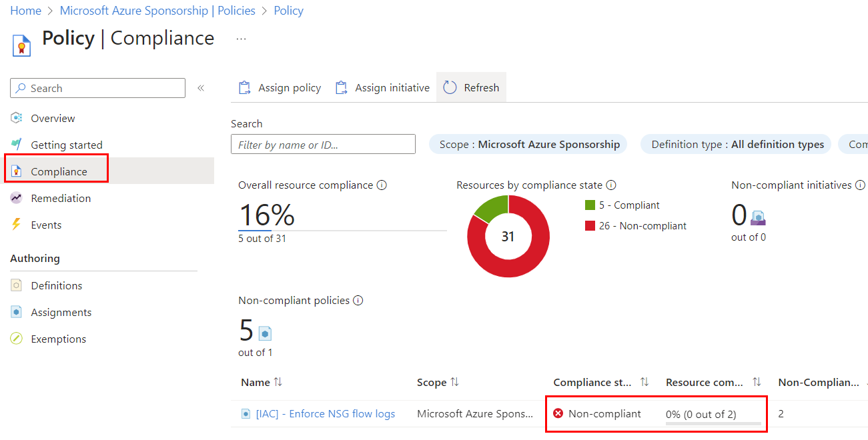868x440 pixels.
Task: Sort the table by Name column
Action: (278, 382)
